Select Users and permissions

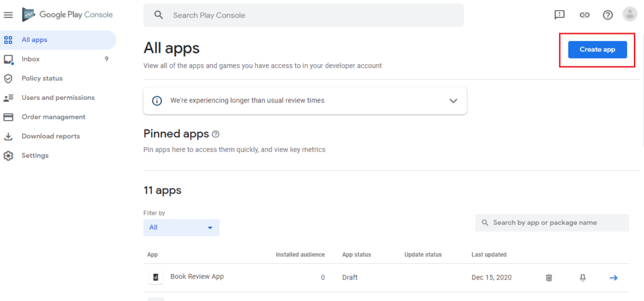pos(58,98)
